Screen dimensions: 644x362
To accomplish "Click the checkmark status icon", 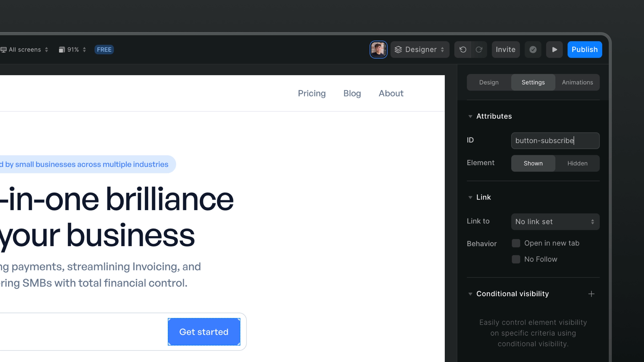I will click(533, 50).
